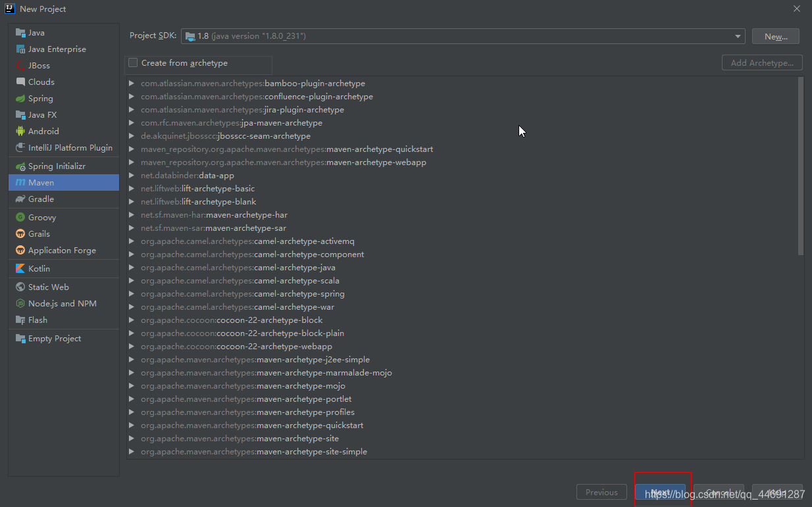Select maven-archetype-j2ee-simple row
Screen dimensions: 812x507
click(x=462, y=360)
